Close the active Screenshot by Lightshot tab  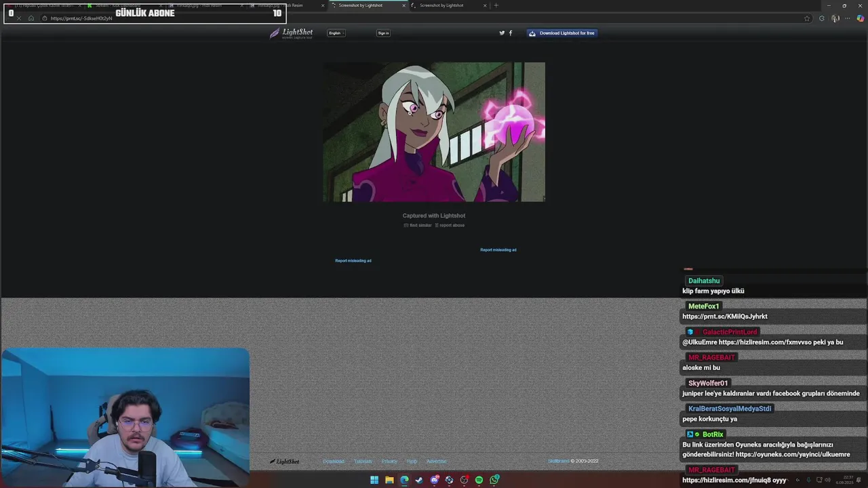404,5
